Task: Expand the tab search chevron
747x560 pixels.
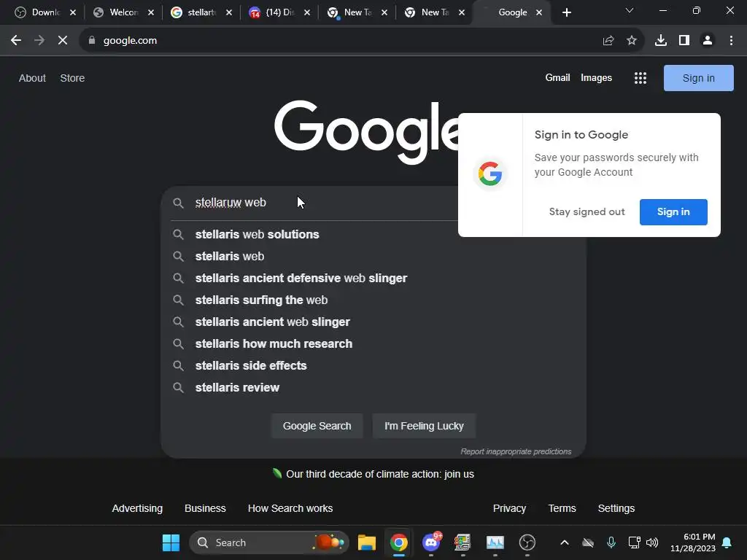Action: 630,10
